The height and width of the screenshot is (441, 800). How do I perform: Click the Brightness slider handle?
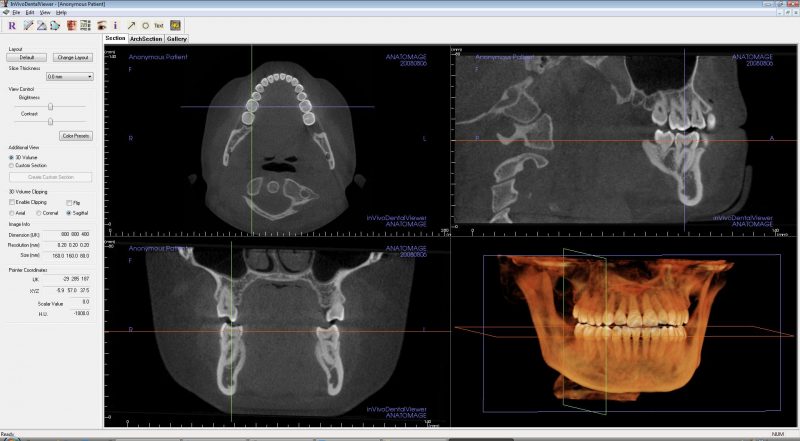50,106
